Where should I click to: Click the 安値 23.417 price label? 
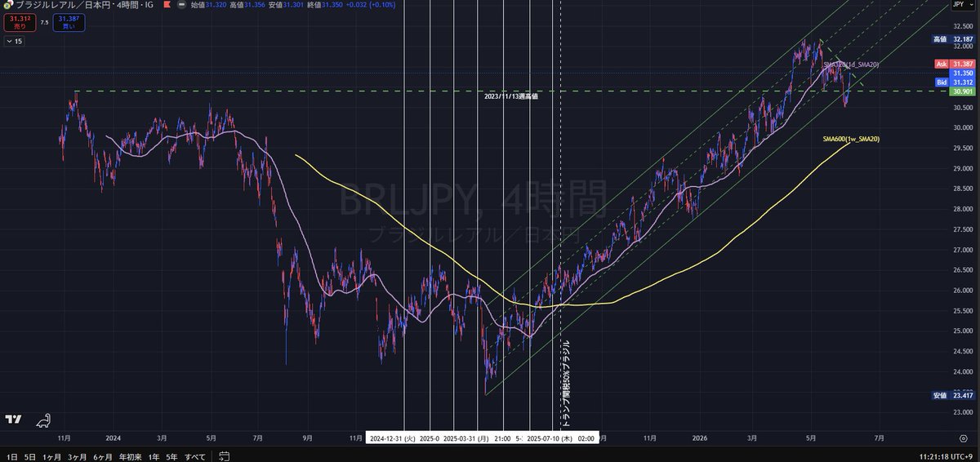(x=952, y=395)
